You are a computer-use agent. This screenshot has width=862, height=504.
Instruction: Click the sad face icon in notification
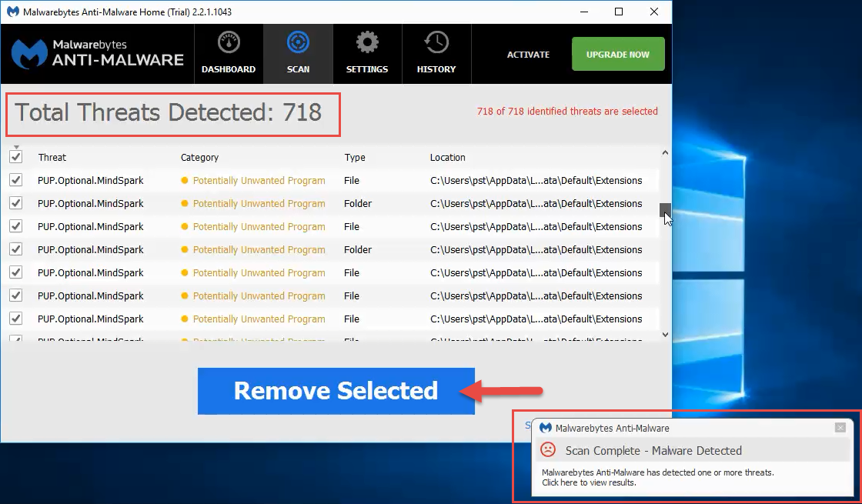click(548, 449)
